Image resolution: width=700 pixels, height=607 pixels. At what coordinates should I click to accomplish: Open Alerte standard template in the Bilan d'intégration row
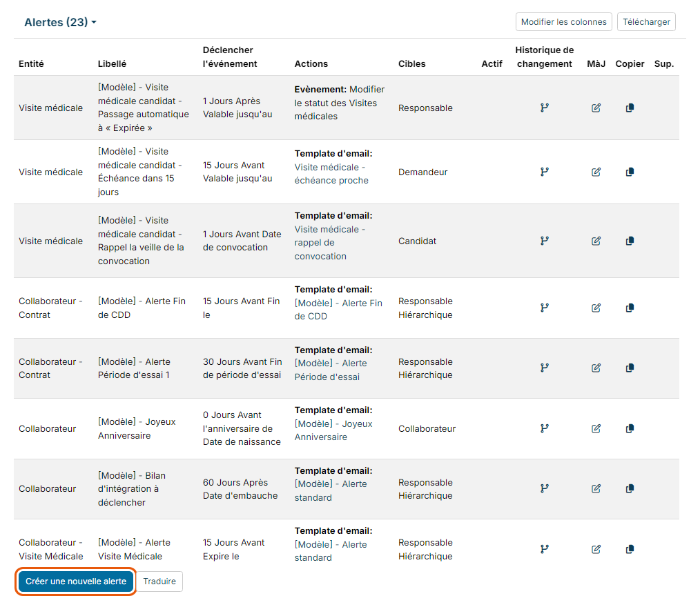tap(331, 490)
